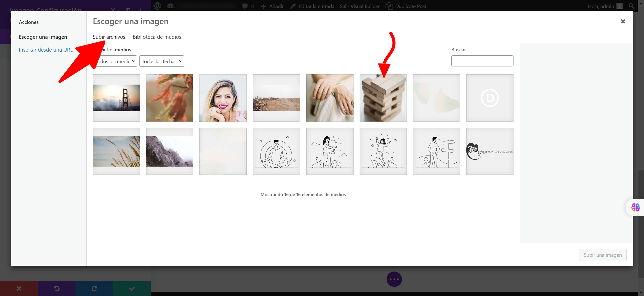The height and width of the screenshot is (296, 644).
Task: Close the Escoger una imagen modal
Action: (623, 21)
